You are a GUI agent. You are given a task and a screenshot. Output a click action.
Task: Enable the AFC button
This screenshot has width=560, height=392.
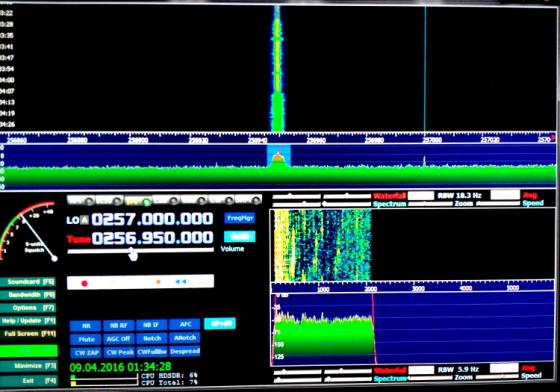(185, 324)
